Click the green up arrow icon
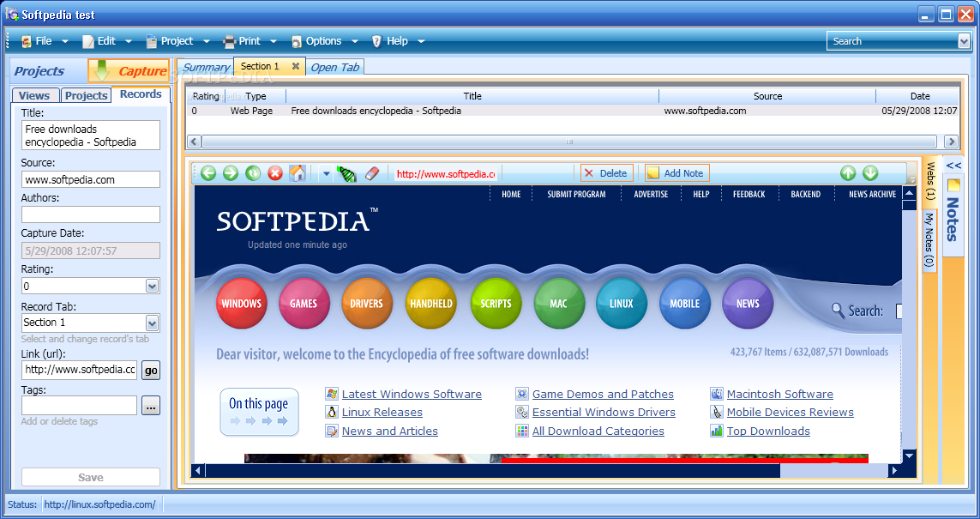980x519 pixels. coord(847,173)
